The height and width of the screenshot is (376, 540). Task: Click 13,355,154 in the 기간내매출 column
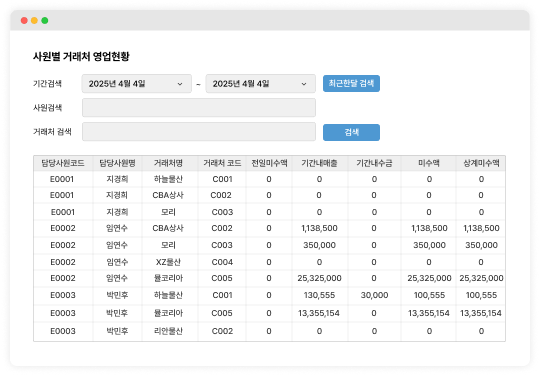[319, 313]
